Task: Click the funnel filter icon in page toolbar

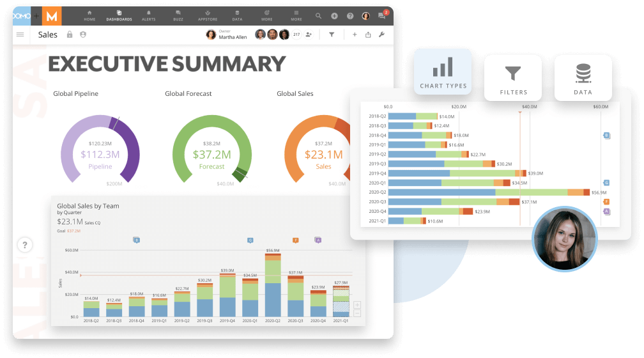Action: (332, 35)
